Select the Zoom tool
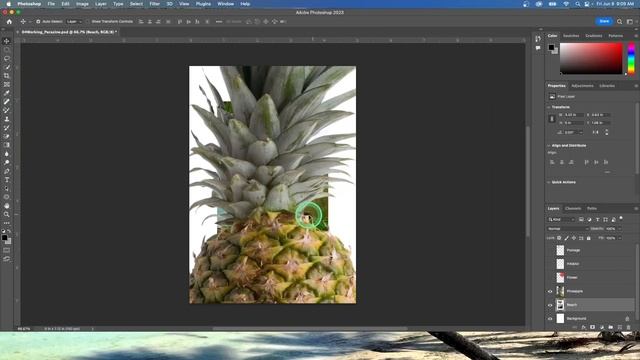Screen dimensions: 640x360 coord(7,214)
